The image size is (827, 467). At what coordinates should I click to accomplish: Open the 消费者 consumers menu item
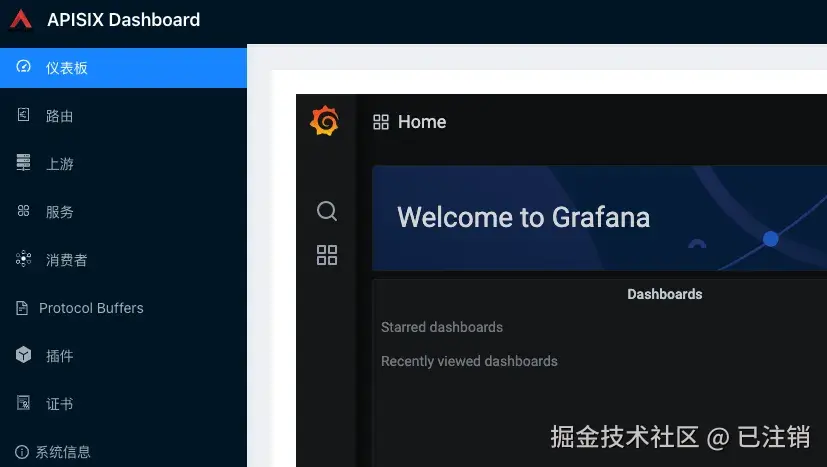click(123, 260)
